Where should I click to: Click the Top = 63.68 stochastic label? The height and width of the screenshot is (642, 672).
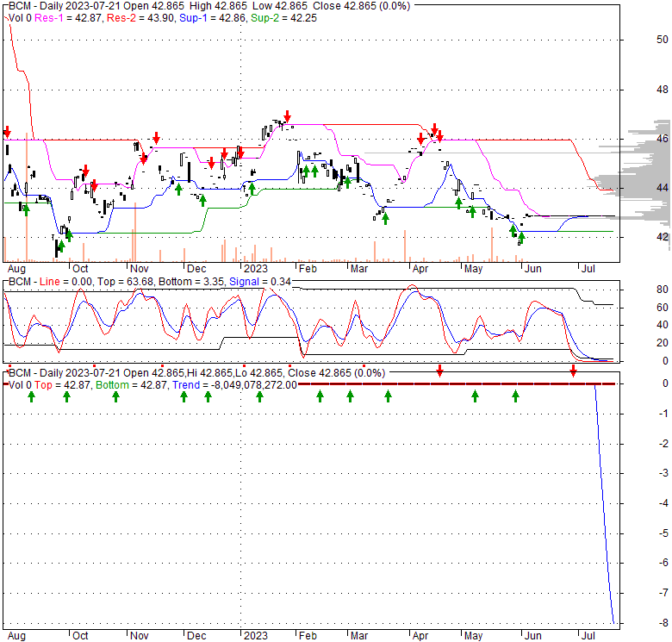[125, 282]
